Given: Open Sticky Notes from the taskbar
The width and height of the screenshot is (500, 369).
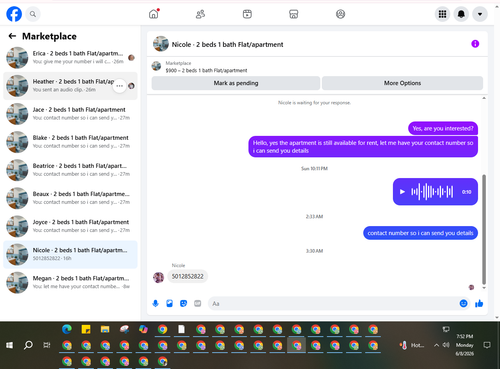Looking at the screenshot, I should tap(86, 329).
